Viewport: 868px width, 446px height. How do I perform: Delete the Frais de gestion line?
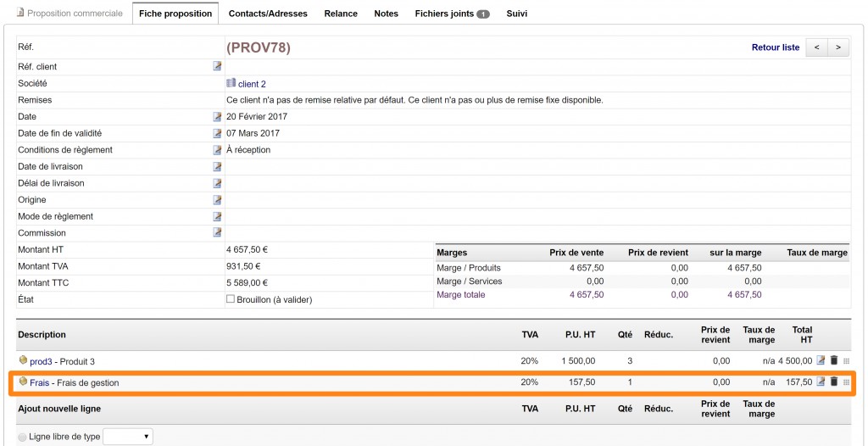[834, 382]
